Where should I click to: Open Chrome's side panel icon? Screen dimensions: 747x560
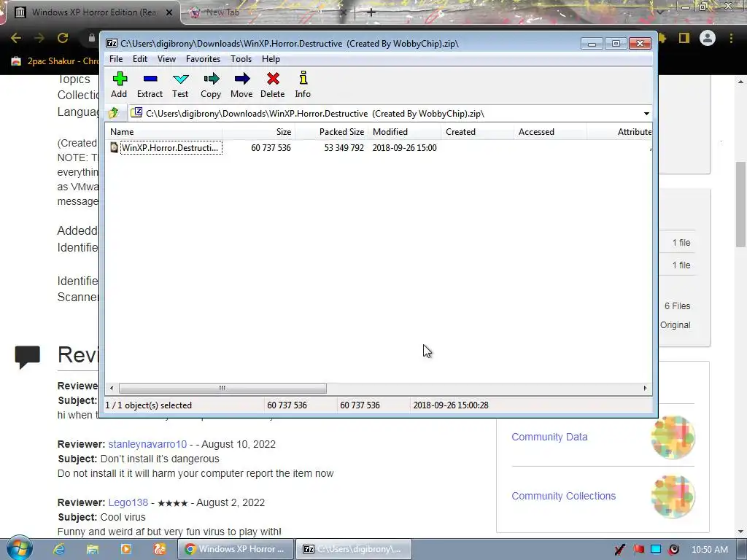[684, 38]
